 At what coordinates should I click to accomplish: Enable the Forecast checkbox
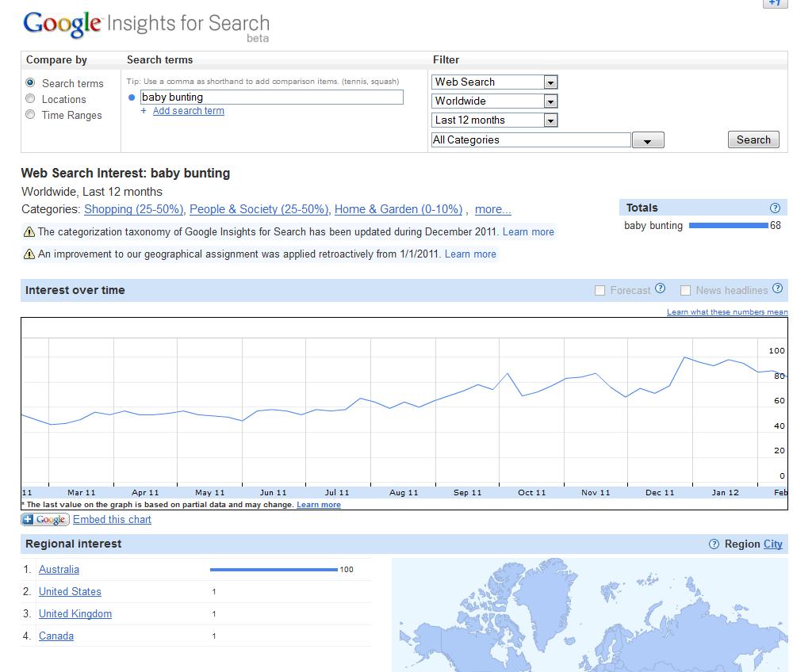tap(600, 291)
